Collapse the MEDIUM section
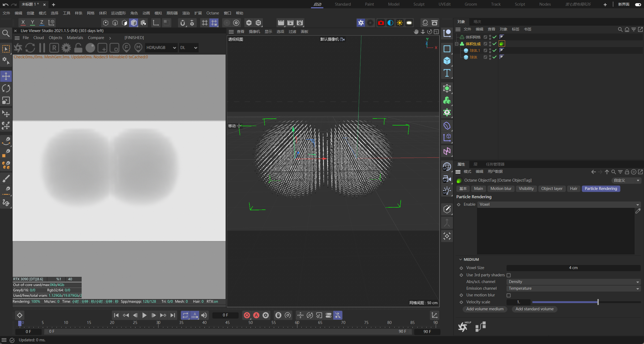Image resolution: width=644 pixels, height=344 pixels. (460, 259)
